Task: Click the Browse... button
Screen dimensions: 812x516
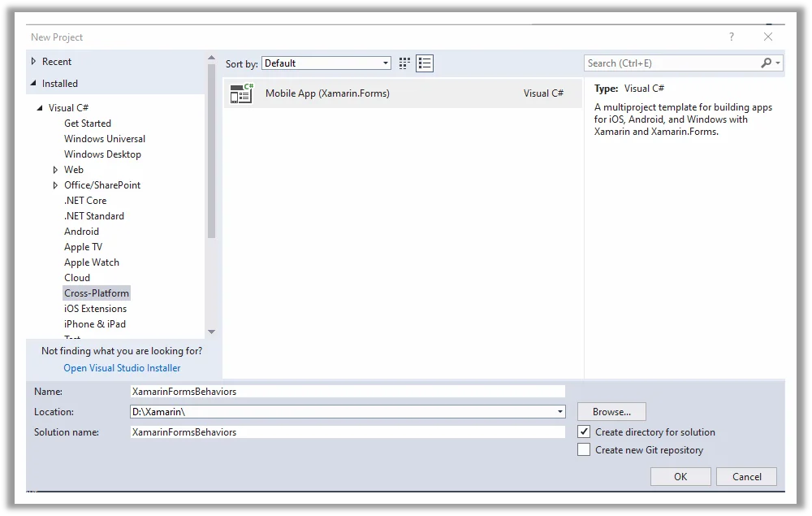Action: (x=611, y=412)
